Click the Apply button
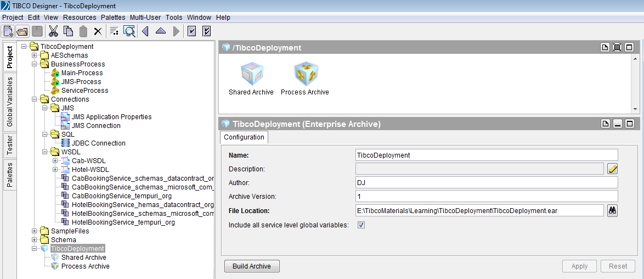 (579, 266)
